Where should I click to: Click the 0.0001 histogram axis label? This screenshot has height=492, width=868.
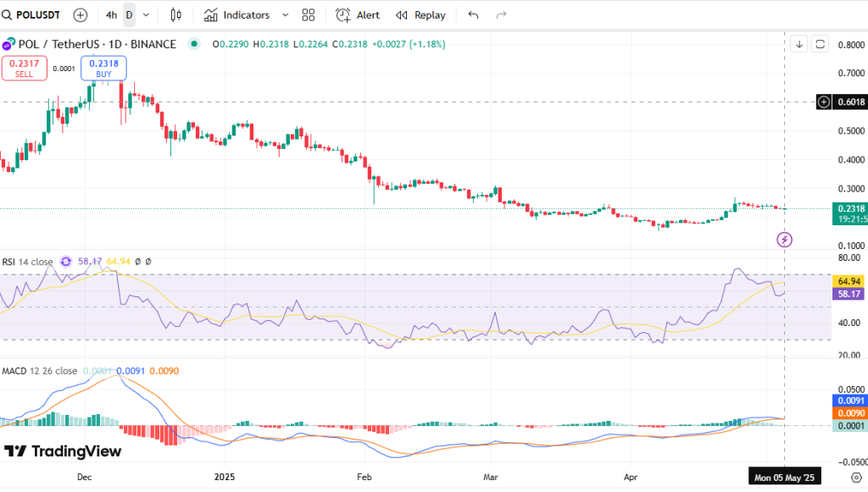point(849,426)
